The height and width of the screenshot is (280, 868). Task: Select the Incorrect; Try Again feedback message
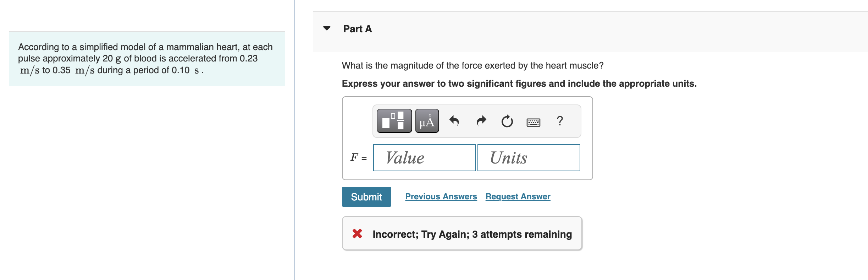[472, 234]
